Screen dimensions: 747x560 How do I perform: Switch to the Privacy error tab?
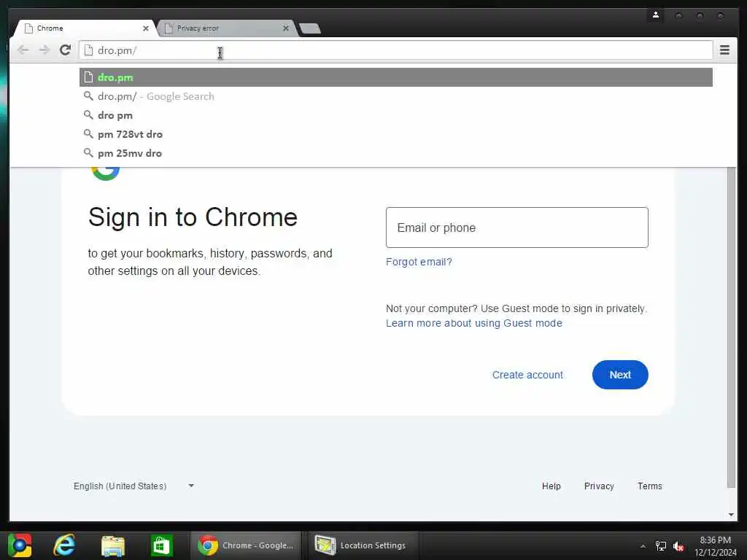226,28
